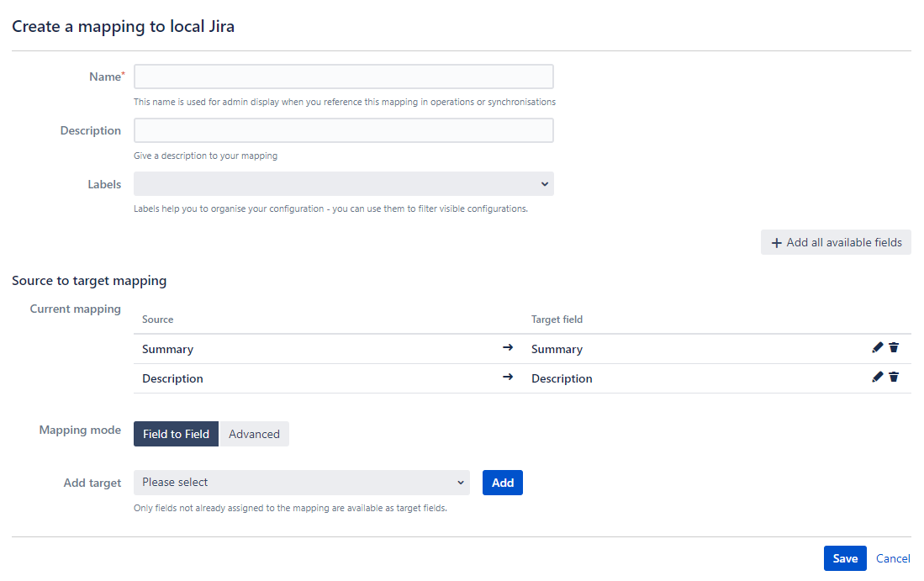Expand the Labels selection box
The height and width of the screenshot is (581, 924).
343,183
